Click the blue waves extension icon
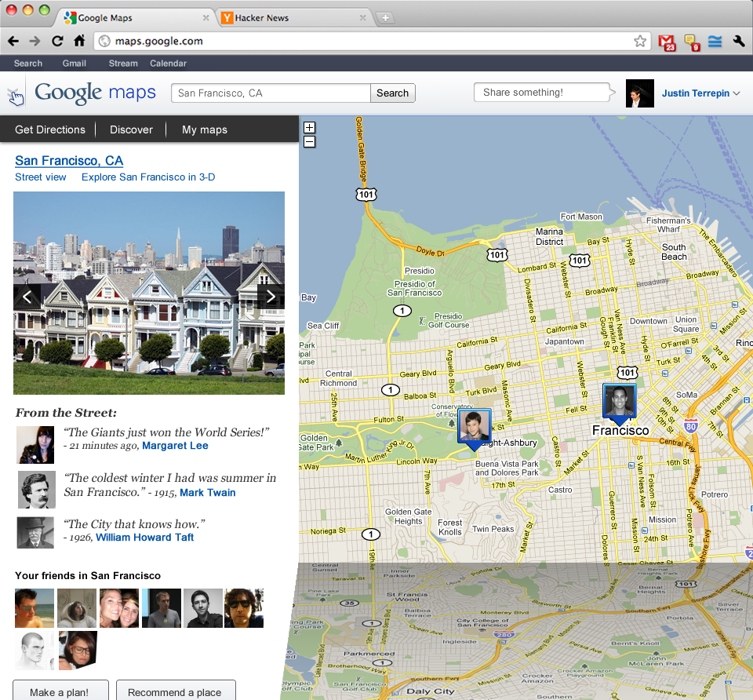Viewport: 753px width, 700px height. (715, 42)
